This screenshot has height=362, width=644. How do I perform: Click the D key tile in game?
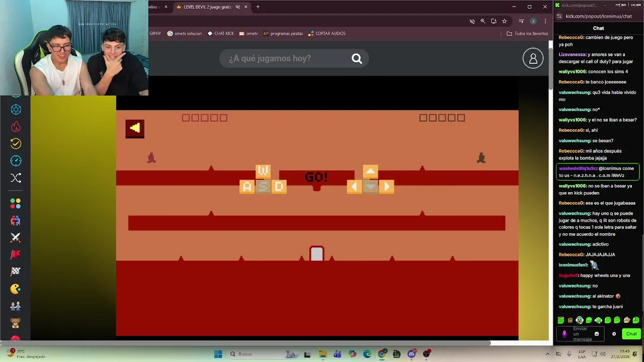(279, 187)
